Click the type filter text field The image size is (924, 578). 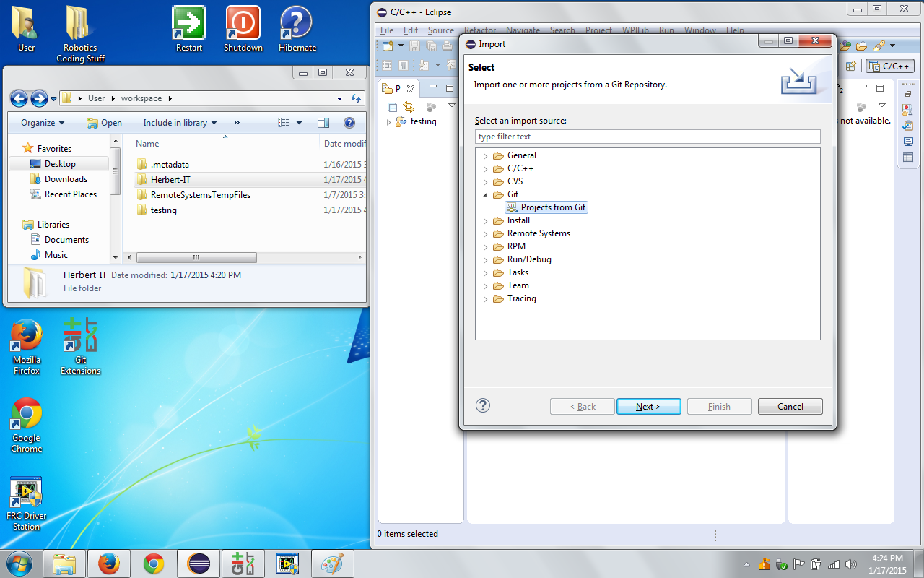point(648,137)
